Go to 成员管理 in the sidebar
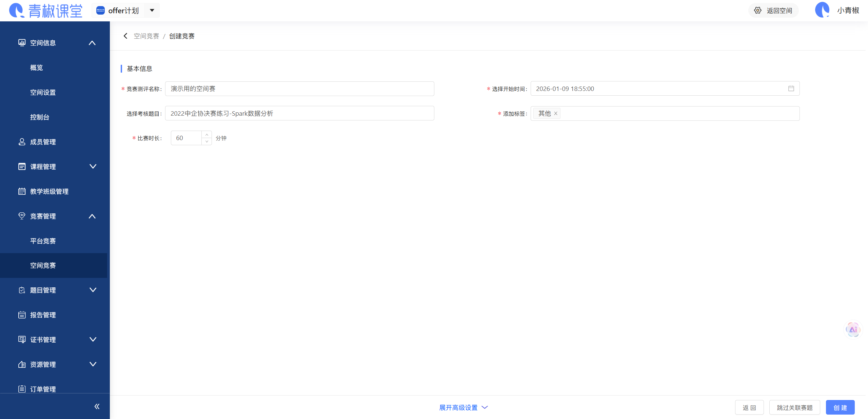The height and width of the screenshot is (419, 868). tap(43, 142)
